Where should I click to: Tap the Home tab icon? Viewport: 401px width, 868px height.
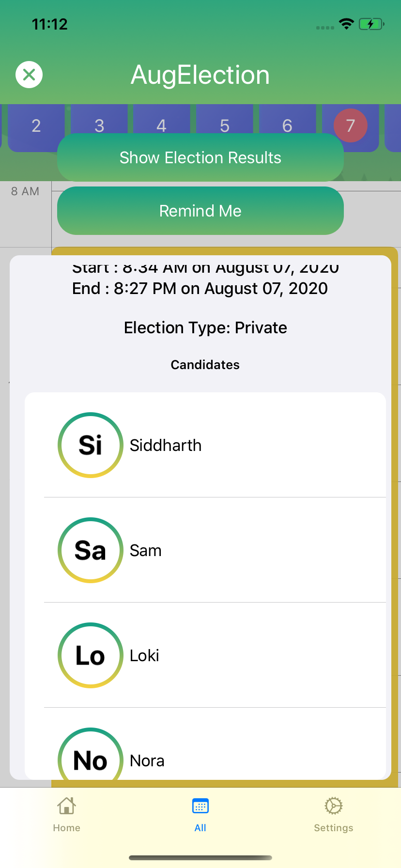pyautogui.click(x=66, y=806)
